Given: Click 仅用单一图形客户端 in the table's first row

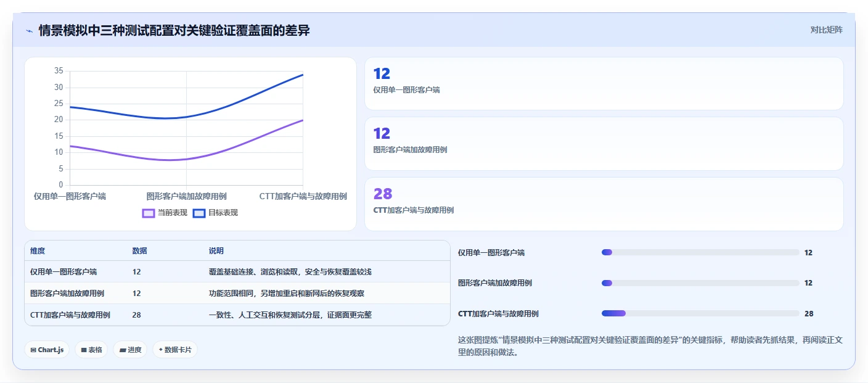Looking at the screenshot, I should coord(63,272).
